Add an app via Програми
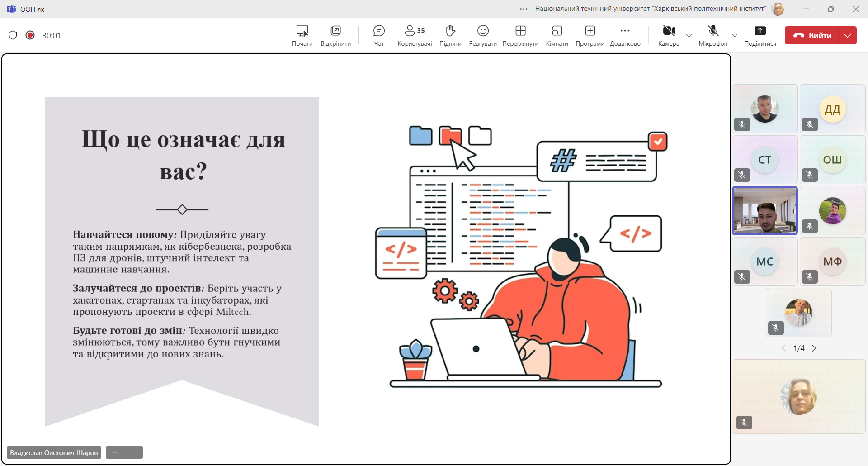This screenshot has width=868, height=466. 590,35
